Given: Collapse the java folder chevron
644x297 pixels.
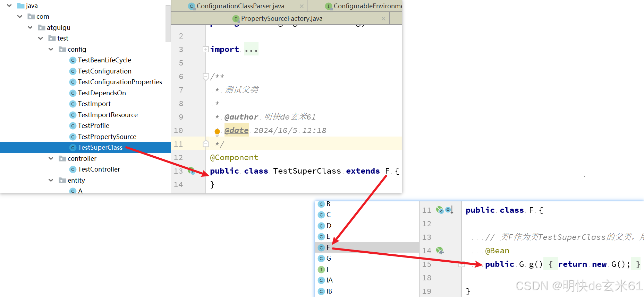Looking at the screenshot, I should tap(9, 6).
